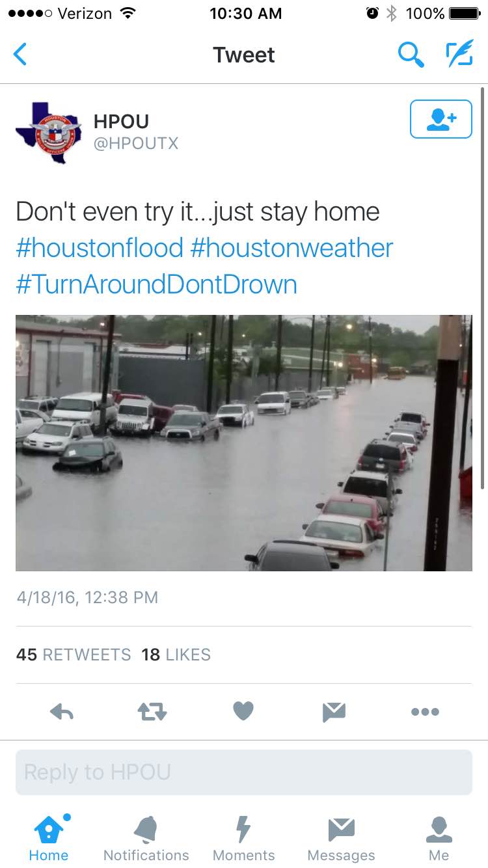Switch to the Moments tab

pyautogui.click(x=243, y=839)
